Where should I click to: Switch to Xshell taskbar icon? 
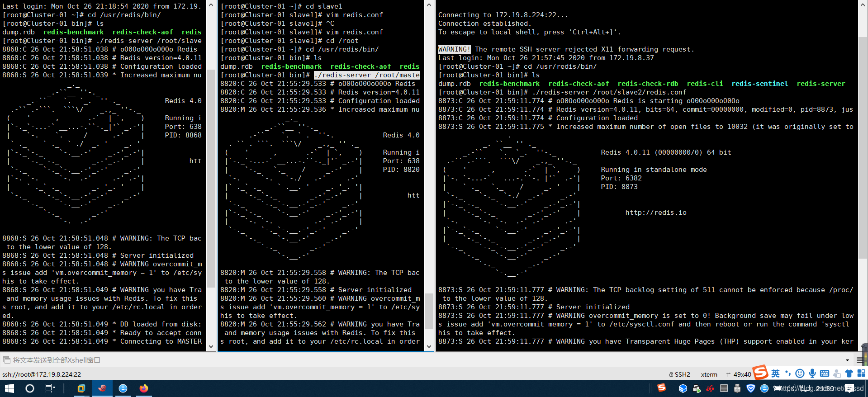coord(102,388)
